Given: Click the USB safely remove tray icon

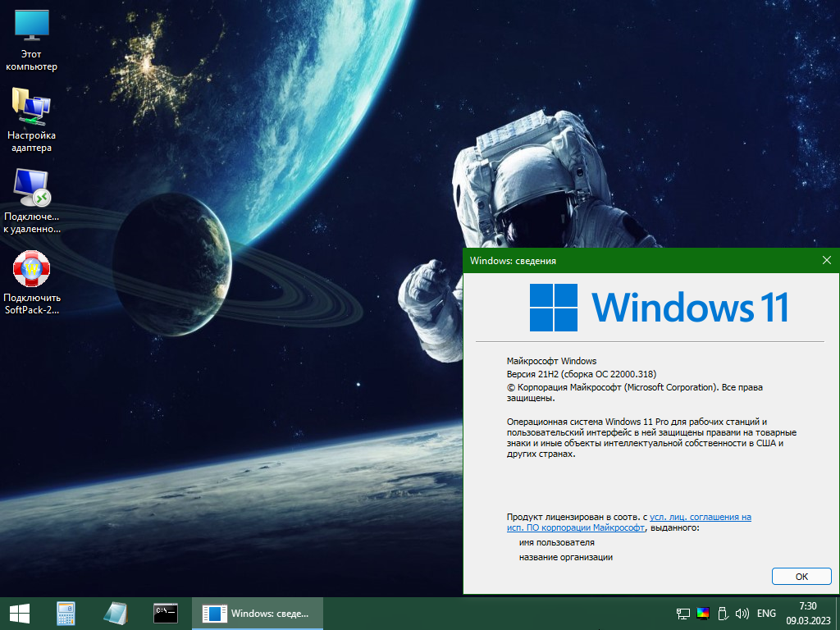Looking at the screenshot, I should tap(722, 614).
